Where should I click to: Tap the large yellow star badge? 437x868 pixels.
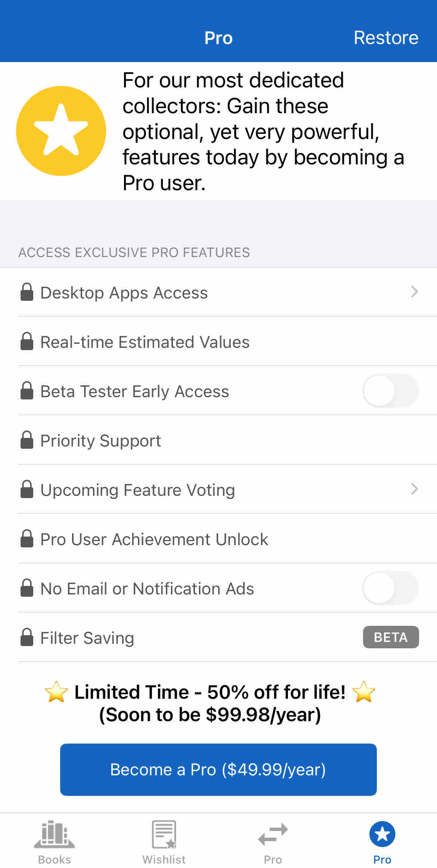(61, 131)
